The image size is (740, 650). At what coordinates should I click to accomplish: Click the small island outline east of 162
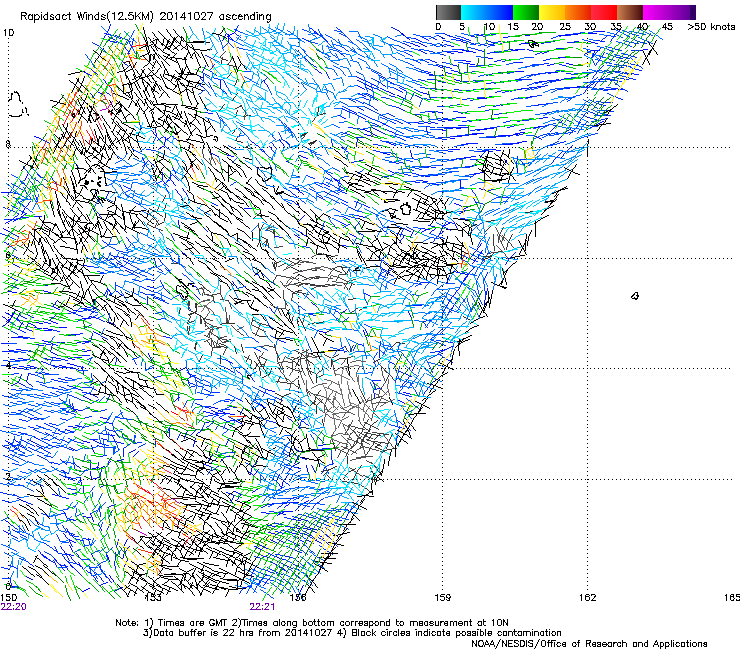[x=635, y=296]
